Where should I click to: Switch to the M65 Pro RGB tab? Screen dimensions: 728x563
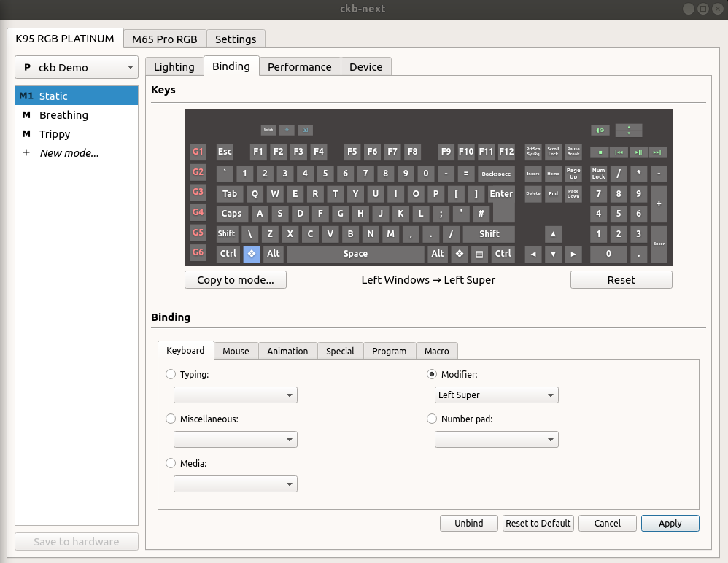(164, 39)
